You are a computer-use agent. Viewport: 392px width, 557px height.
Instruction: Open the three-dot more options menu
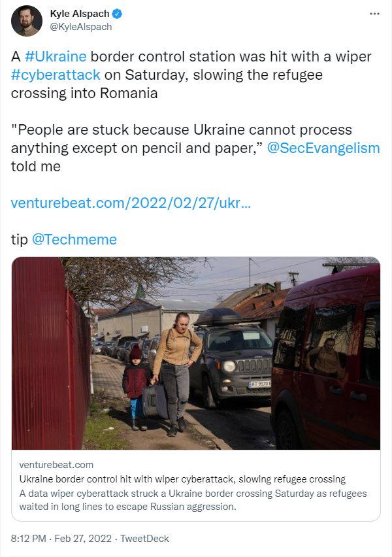[374, 14]
